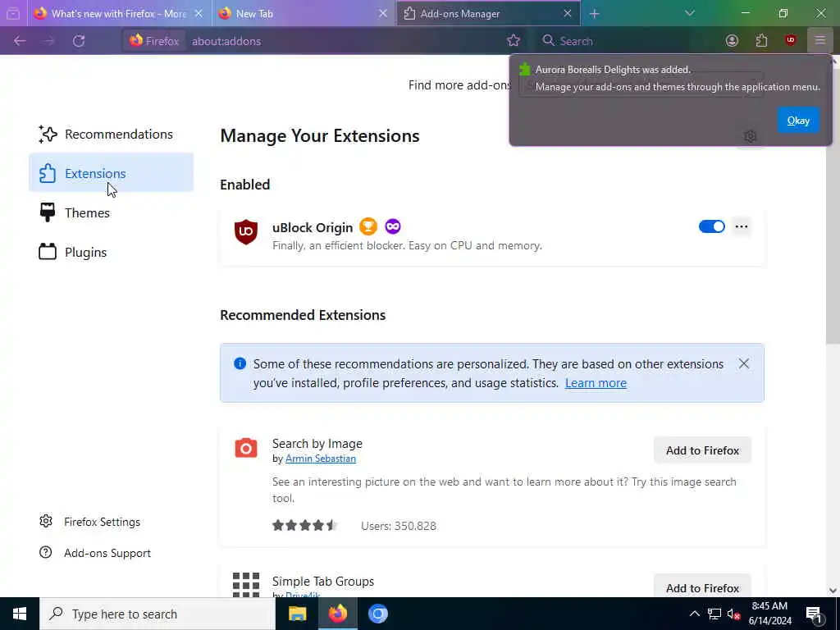Disable uBlock Origin with the toggle
Screen dimensions: 840x630
(711, 226)
